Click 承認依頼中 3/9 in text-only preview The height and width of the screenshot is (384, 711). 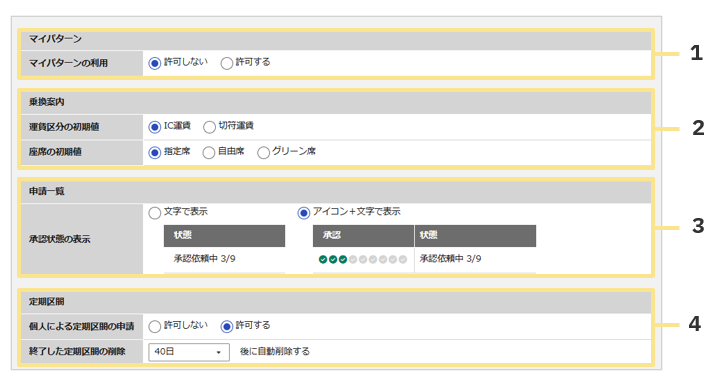(x=205, y=258)
